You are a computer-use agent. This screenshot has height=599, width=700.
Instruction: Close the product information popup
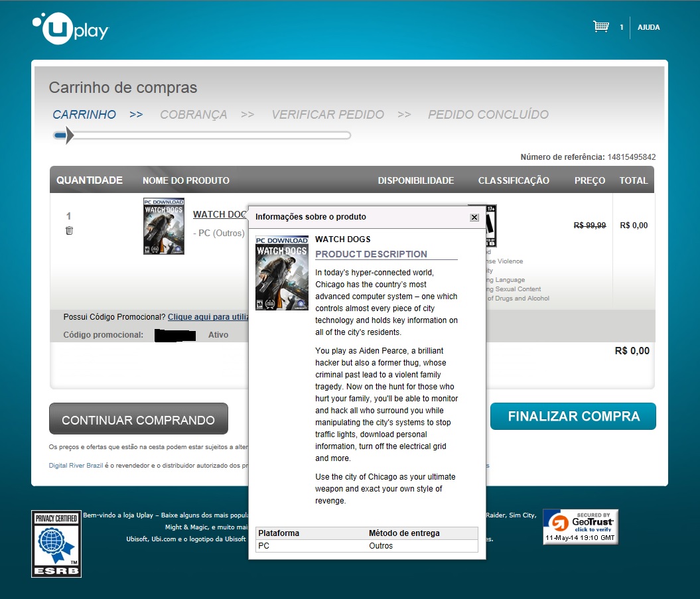point(474,217)
